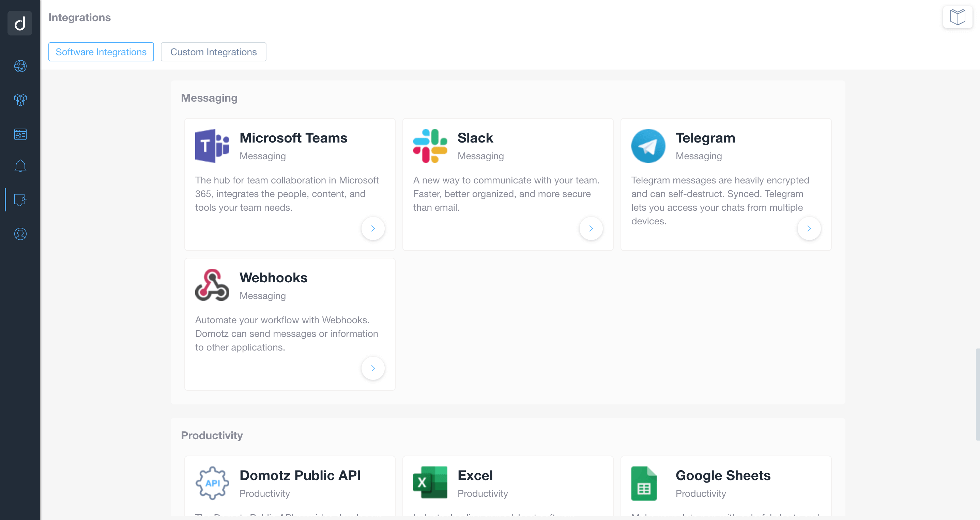Click the Google Sheets title
This screenshot has height=520, width=980.
(723, 476)
